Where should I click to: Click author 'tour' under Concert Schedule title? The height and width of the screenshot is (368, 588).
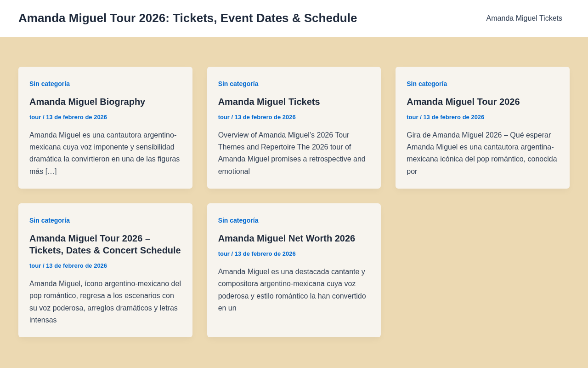(35, 266)
